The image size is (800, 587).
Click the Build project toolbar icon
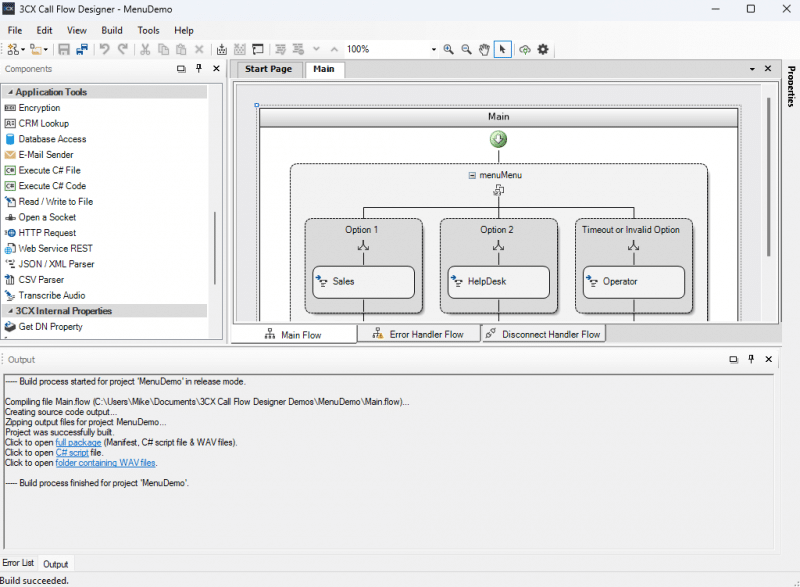(221, 49)
